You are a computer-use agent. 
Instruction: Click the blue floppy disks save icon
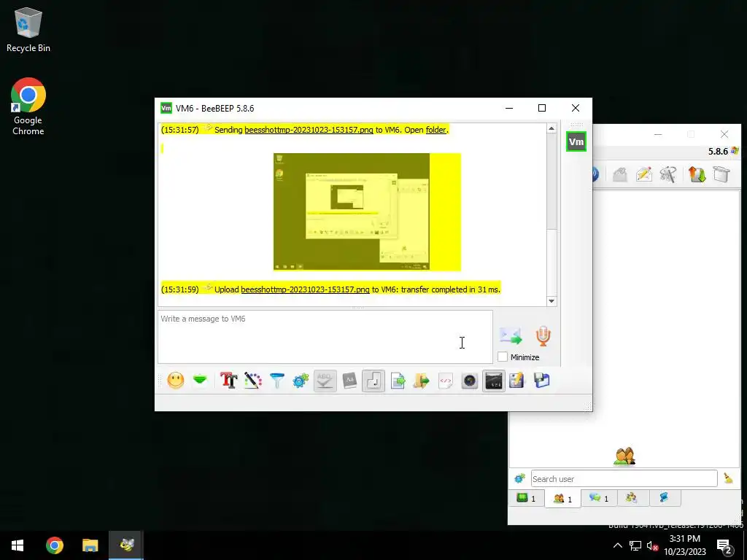tap(542, 381)
